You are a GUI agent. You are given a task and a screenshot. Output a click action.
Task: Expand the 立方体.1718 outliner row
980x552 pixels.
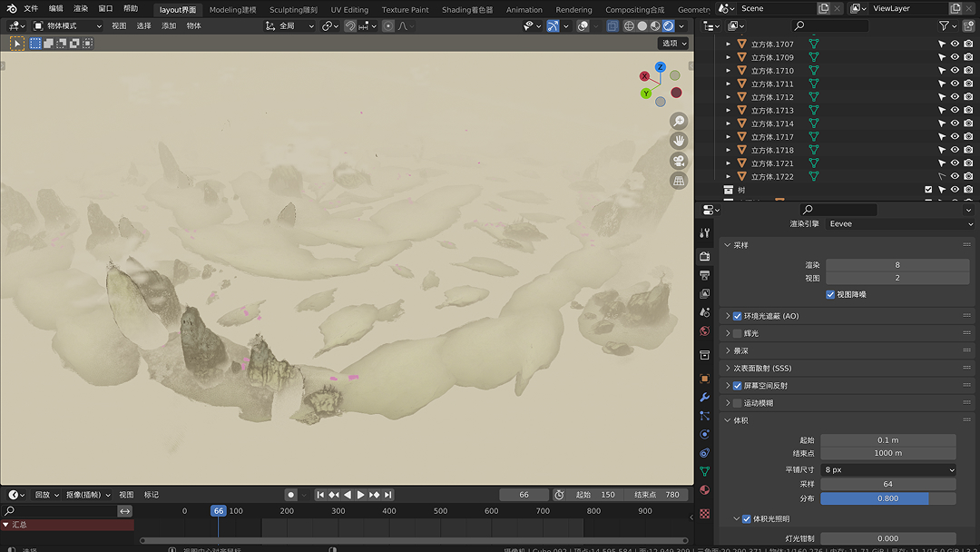(x=728, y=150)
